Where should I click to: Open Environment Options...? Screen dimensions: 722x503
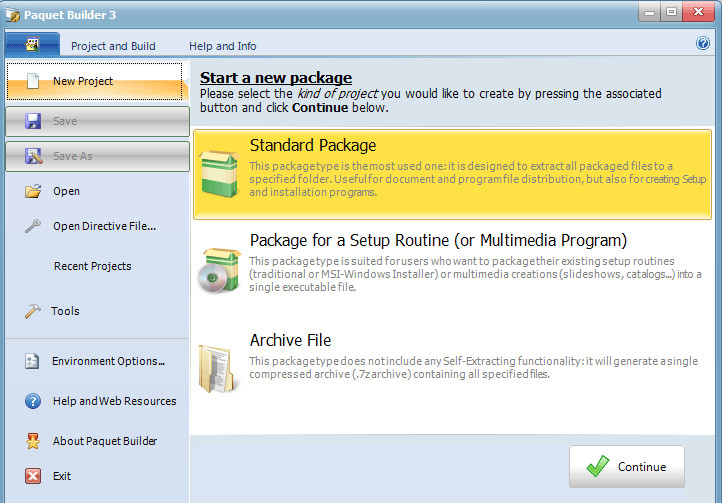click(97, 361)
